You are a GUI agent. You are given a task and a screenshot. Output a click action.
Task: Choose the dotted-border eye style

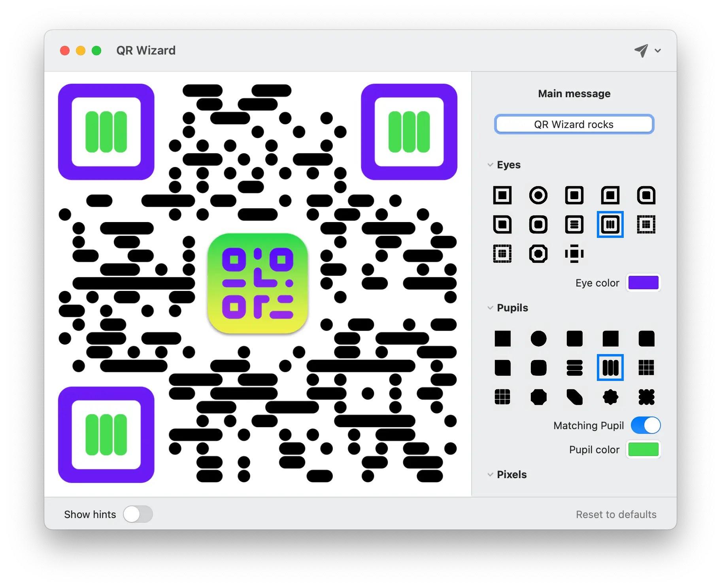(x=646, y=224)
